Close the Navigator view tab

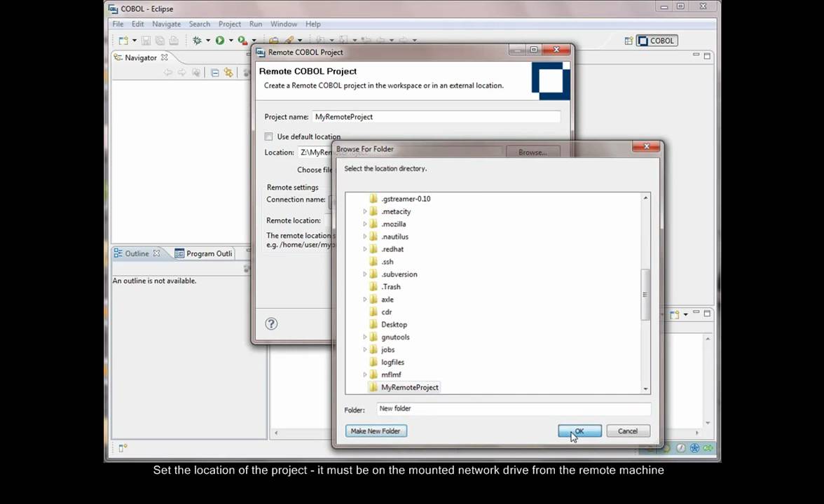click(x=164, y=57)
